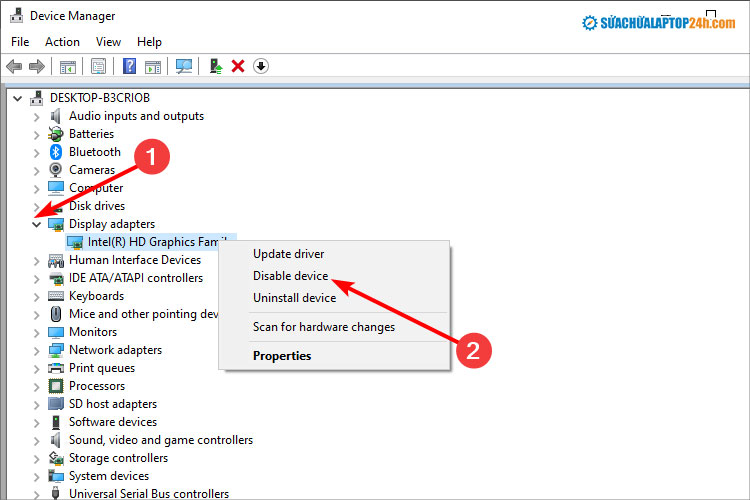This screenshot has height=500, width=750.
Task: Open the Action menu
Action: (x=62, y=42)
